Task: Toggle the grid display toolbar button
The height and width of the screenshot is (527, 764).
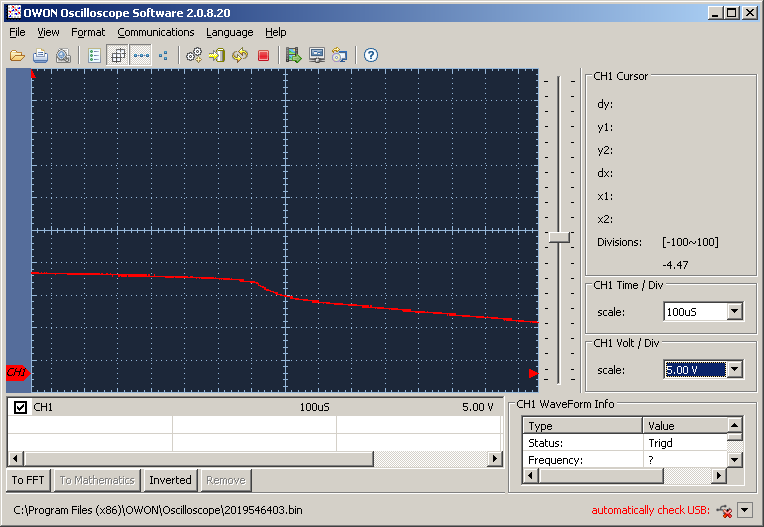Action: [x=117, y=56]
